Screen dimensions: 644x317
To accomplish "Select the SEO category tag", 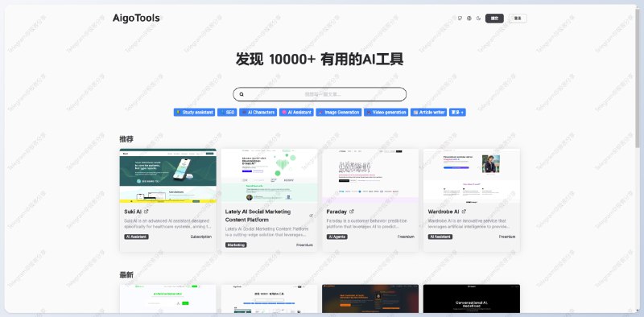I will (x=227, y=112).
